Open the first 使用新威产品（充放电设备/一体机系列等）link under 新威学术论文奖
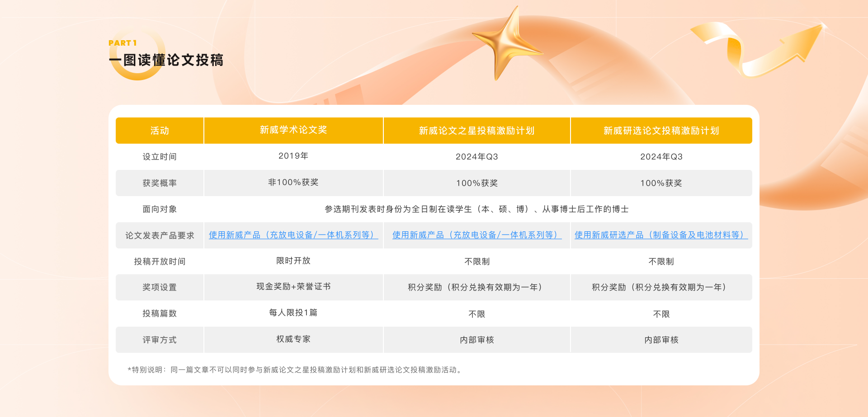 coord(293,235)
